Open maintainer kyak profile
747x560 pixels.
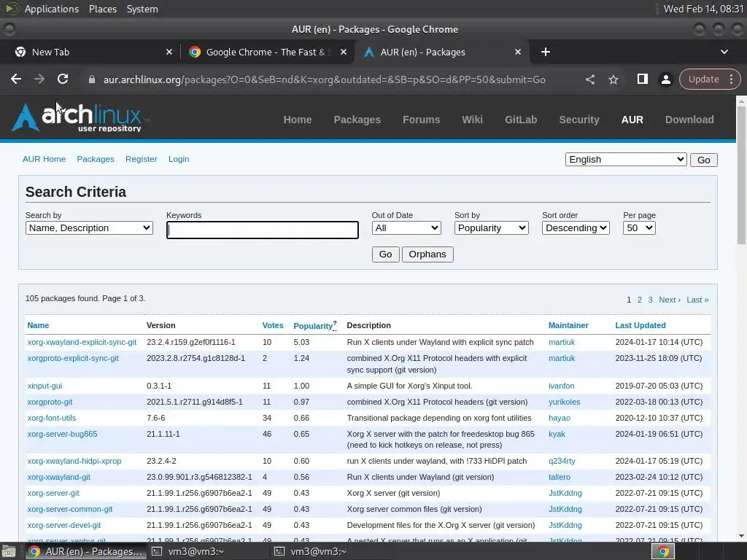pyautogui.click(x=557, y=434)
